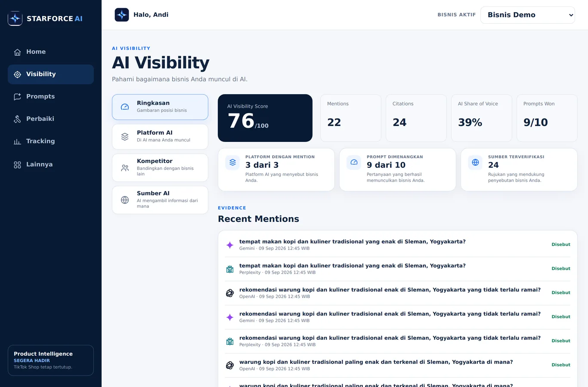Open the Bisnis Demo business dropdown
Screen dimensions: 588x387
coord(528,15)
